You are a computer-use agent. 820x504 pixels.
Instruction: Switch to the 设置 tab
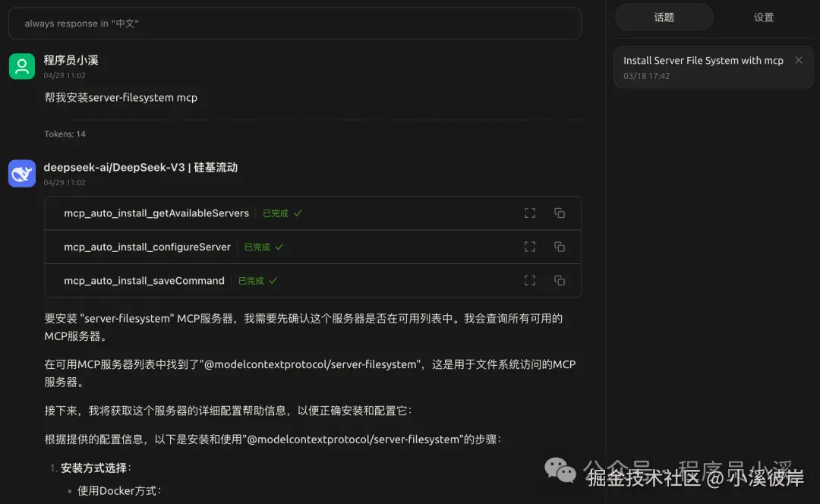click(x=764, y=17)
